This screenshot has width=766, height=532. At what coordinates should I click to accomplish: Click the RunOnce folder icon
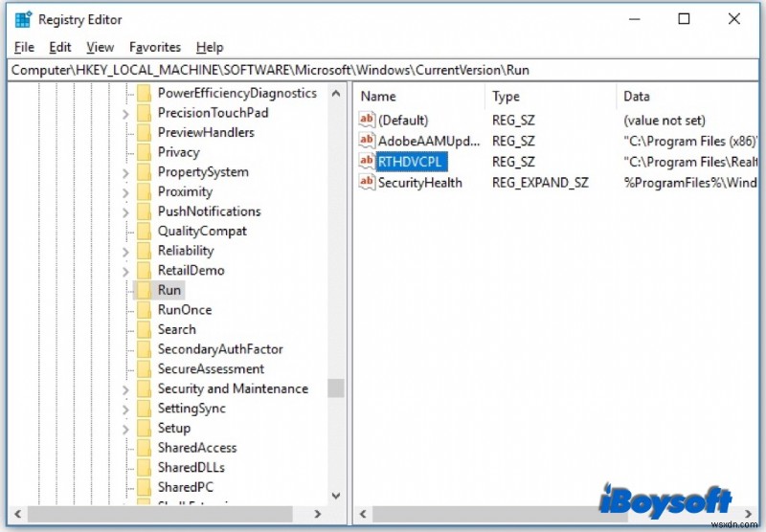(x=145, y=310)
